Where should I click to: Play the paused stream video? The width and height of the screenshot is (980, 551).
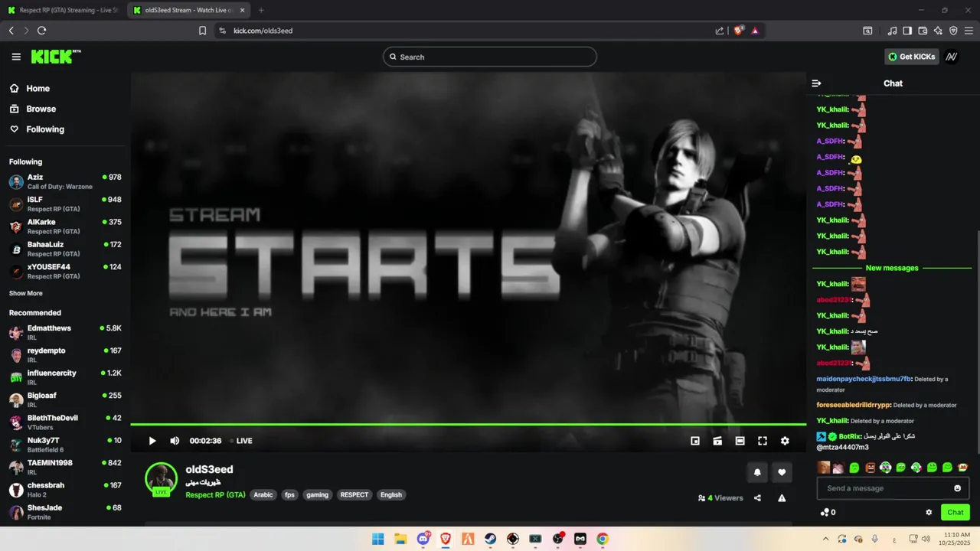pyautogui.click(x=152, y=441)
